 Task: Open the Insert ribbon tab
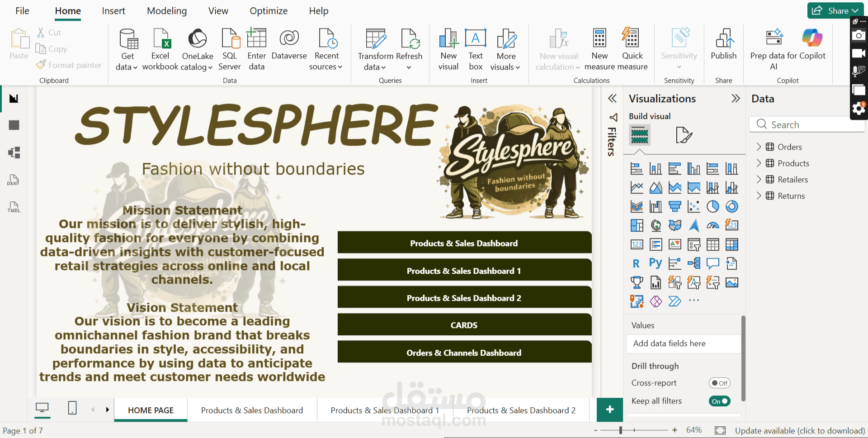coord(113,11)
